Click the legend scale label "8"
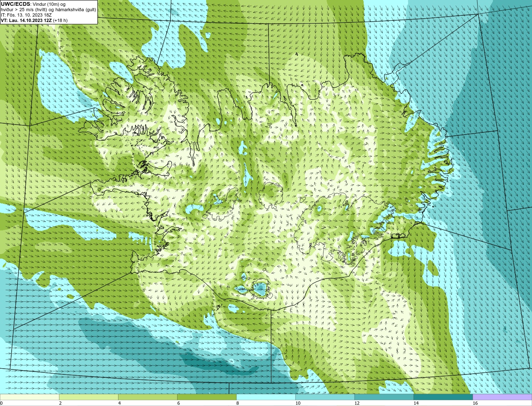The height and width of the screenshot is (406, 532). [x=238, y=403]
